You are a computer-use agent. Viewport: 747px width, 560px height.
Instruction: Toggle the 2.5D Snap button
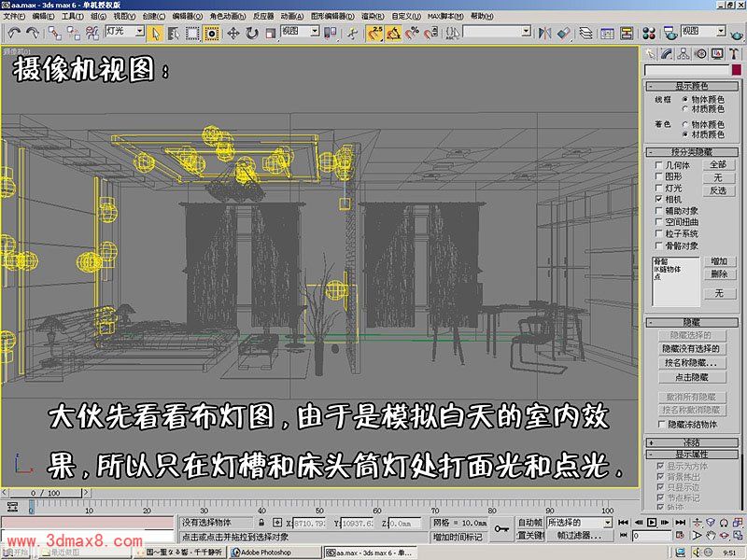click(x=375, y=33)
